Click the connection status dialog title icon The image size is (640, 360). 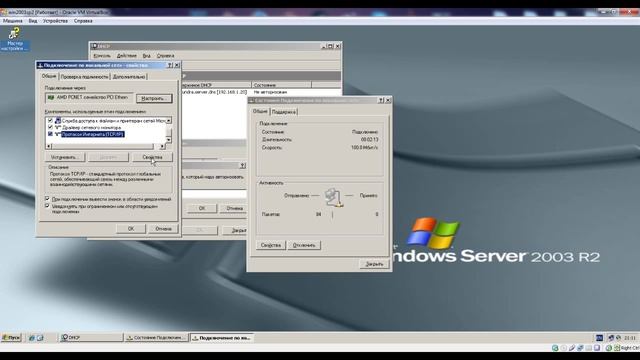click(252, 100)
